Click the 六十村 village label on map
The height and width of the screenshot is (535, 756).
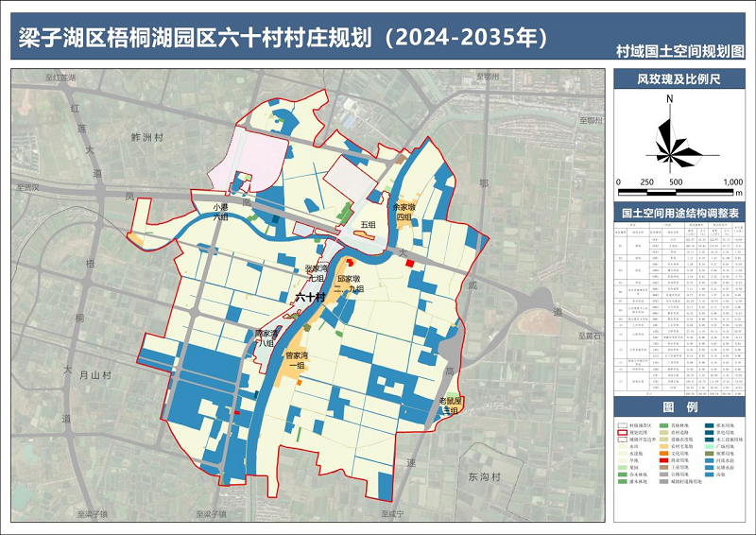pyautogui.click(x=309, y=298)
